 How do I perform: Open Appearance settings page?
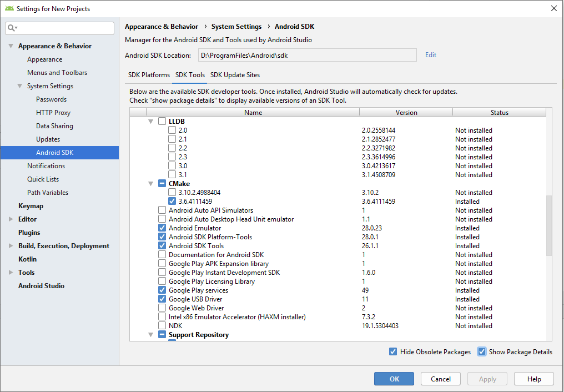44,59
